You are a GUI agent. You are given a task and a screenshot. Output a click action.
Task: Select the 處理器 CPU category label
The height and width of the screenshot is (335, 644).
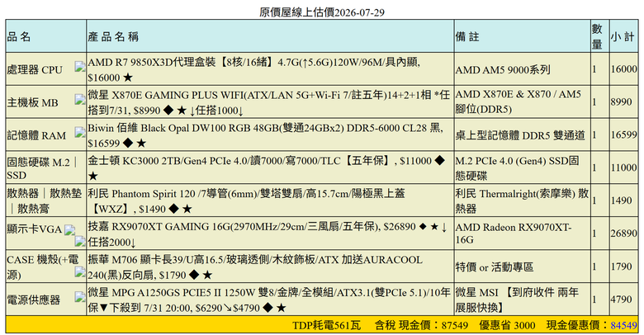35,70
